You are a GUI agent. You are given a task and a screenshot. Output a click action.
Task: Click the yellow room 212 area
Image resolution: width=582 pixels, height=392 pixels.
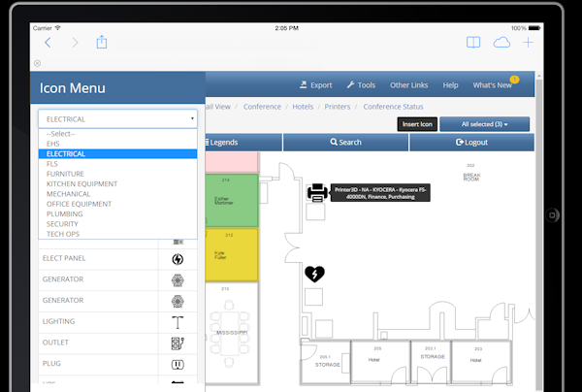pyautogui.click(x=232, y=252)
